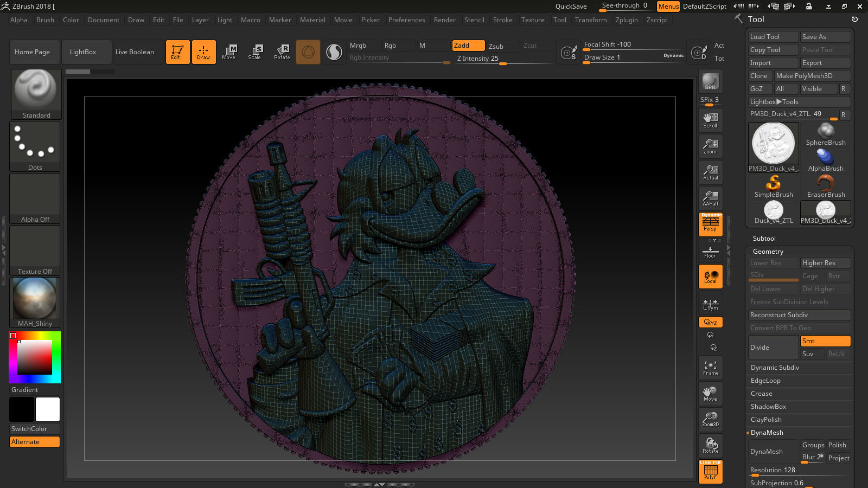The width and height of the screenshot is (868, 488).
Task: Select the Scale transform tool
Action: click(255, 52)
